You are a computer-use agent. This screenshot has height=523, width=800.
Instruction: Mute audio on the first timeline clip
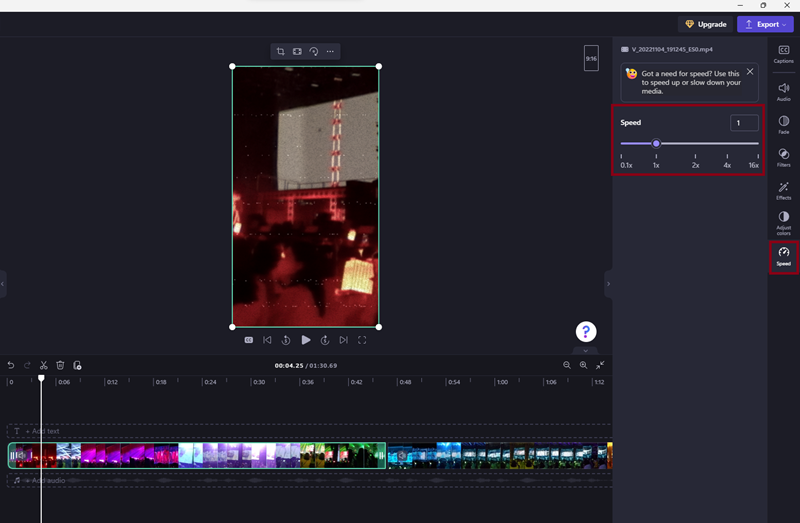coord(22,455)
